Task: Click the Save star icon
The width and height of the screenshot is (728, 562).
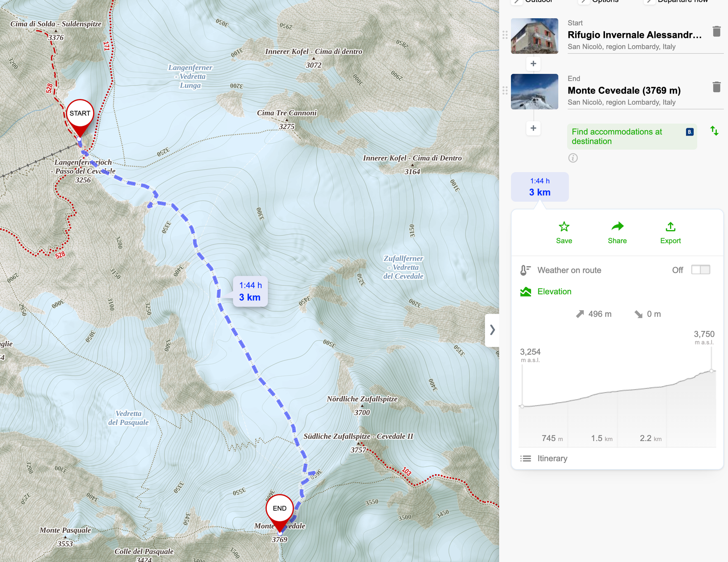Action: [564, 227]
